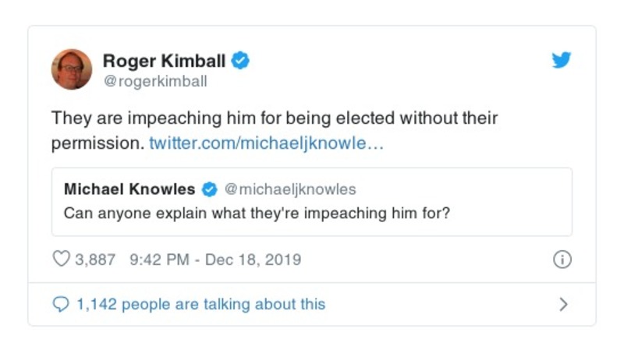
Task: Click the Michael Knowles name in quote
Action: [x=129, y=189]
